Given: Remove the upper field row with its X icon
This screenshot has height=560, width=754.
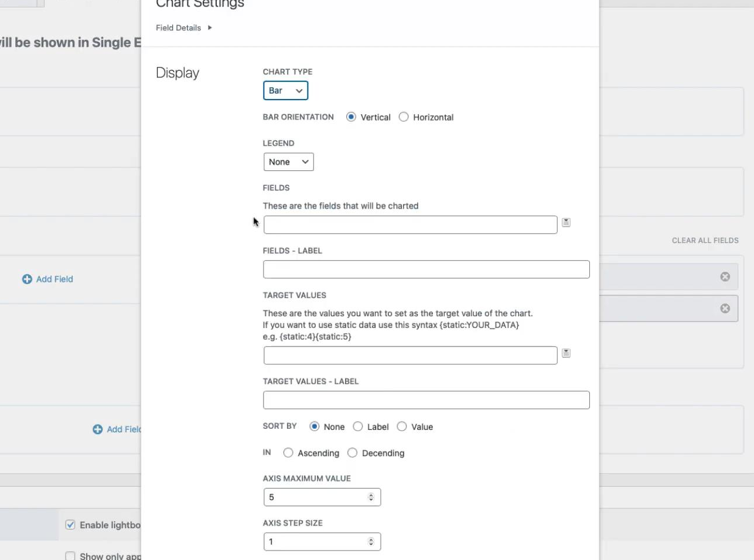Looking at the screenshot, I should pyautogui.click(x=725, y=276).
